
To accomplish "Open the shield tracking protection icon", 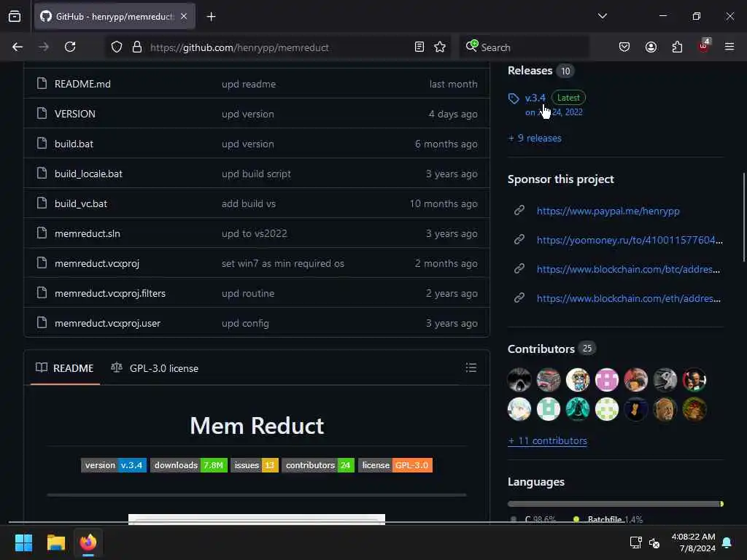I will pos(117,47).
